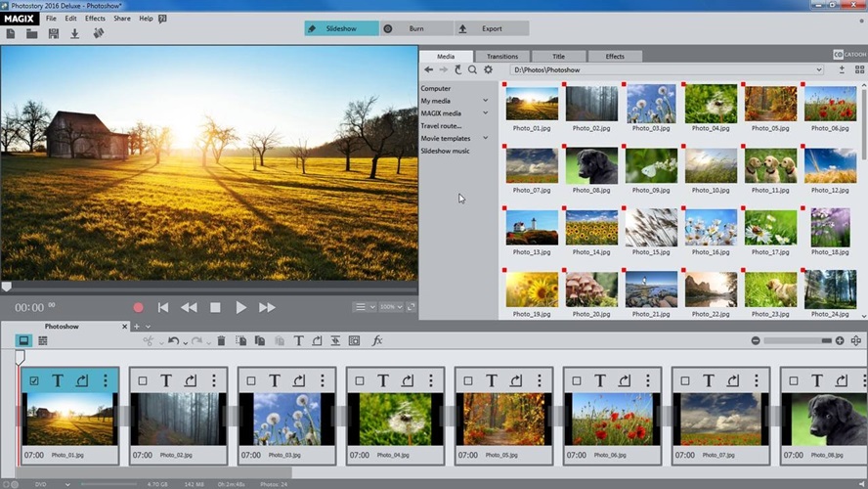Click the undo arrow in timeline toolbar
This screenshot has width=868, height=489.
[x=173, y=340]
